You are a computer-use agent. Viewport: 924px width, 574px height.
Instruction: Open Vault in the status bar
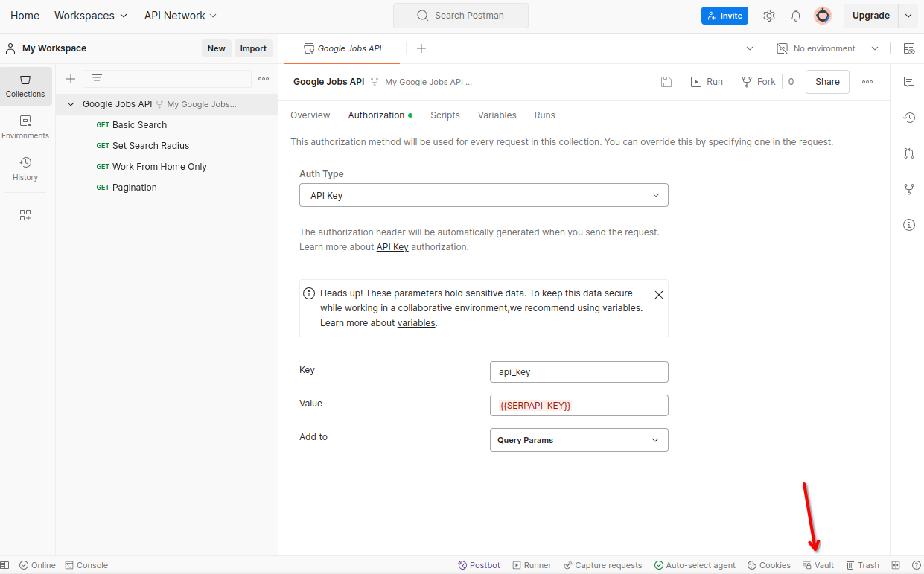coord(818,565)
